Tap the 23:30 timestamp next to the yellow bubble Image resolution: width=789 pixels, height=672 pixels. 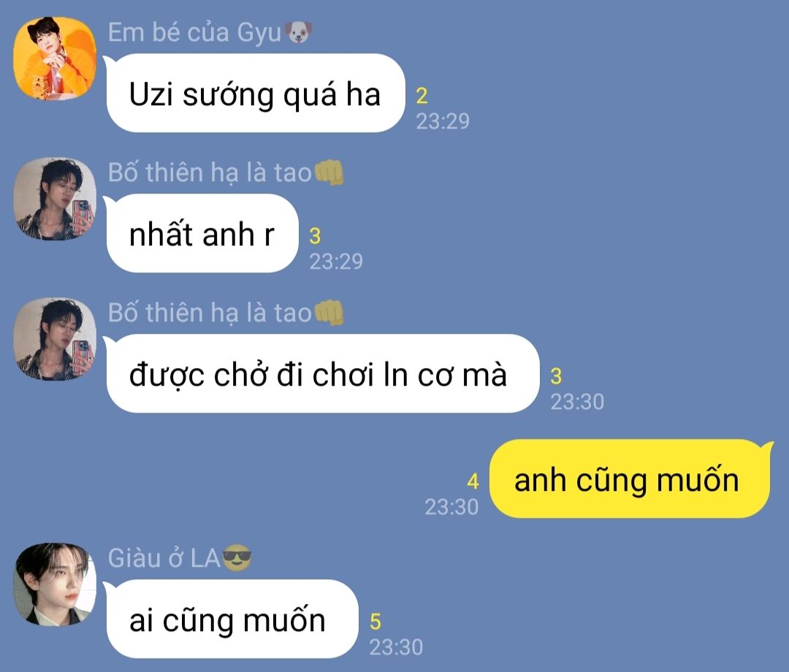[451, 507]
